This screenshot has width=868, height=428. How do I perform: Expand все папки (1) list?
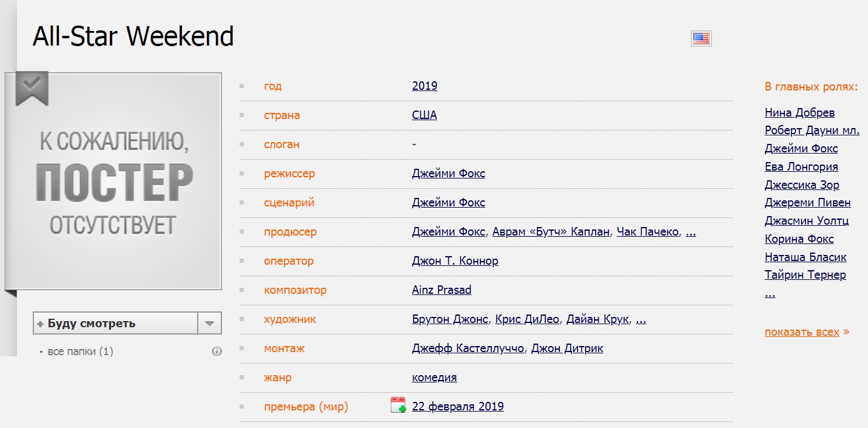[x=80, y=352]
